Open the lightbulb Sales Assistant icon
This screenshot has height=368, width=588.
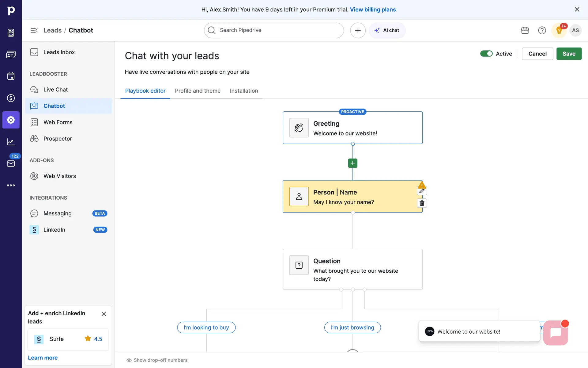tap(559, 30)
